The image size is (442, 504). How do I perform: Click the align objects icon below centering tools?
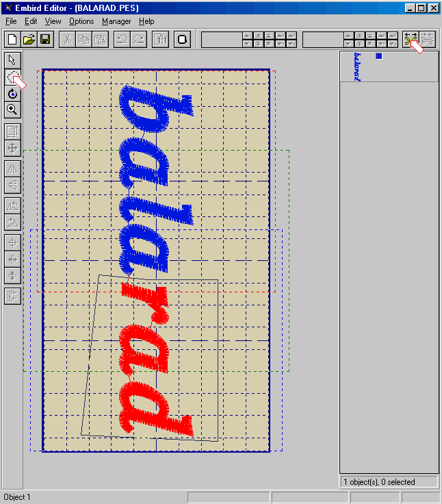tap(12, 296)
